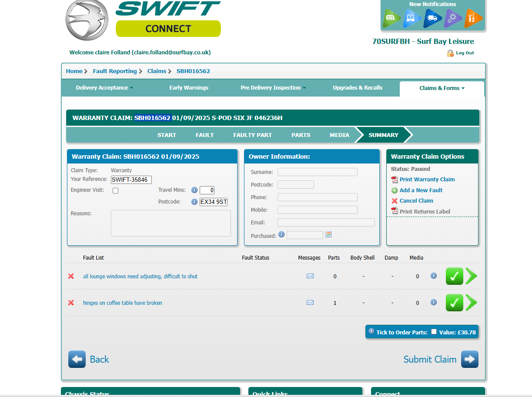Click the blue delivery truck notification icon
532x397 pixels.
432,18
